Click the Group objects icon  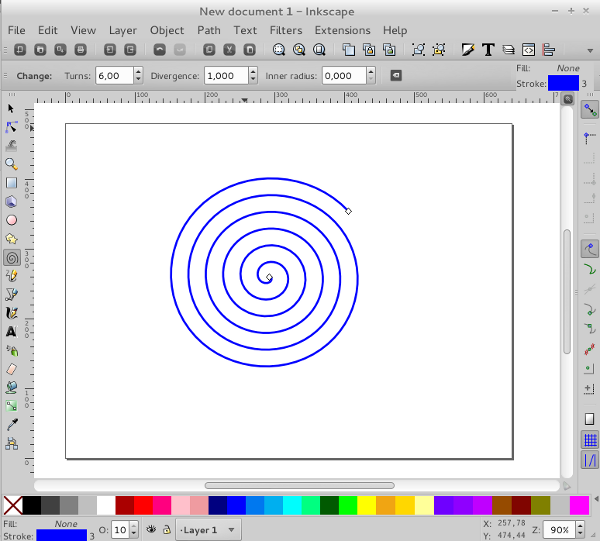(x=418, y=50)
